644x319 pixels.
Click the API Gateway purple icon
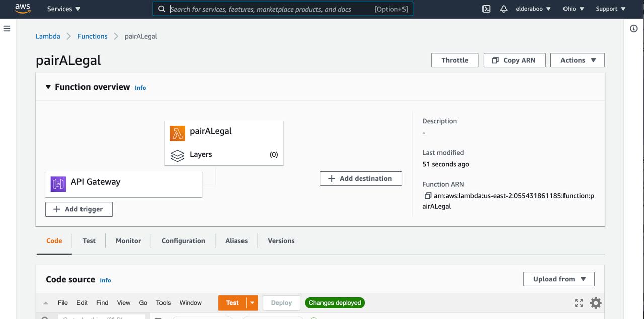(x=58, y=184)
